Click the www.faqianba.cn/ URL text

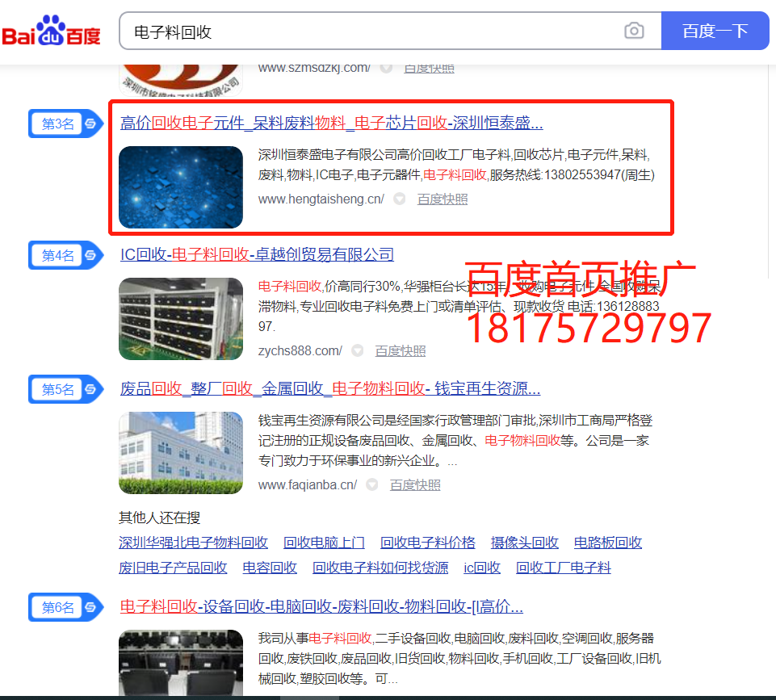(x=308, y=484)
